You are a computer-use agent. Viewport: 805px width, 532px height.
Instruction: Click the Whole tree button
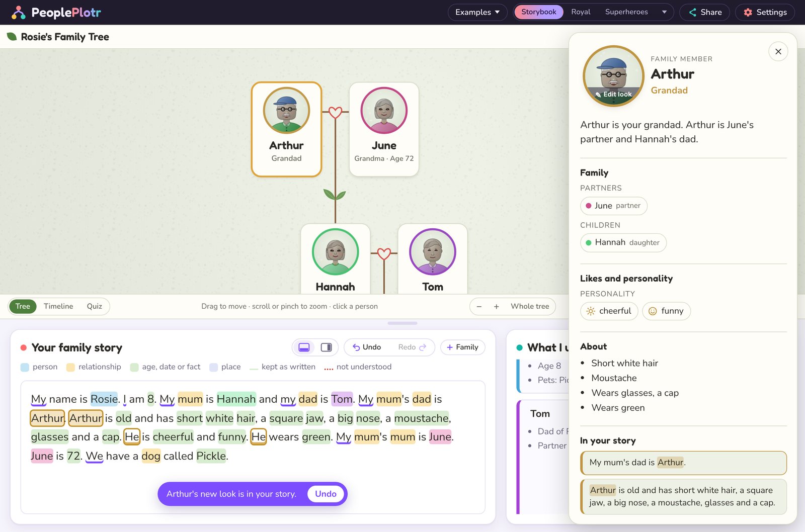tap(530, 306)
